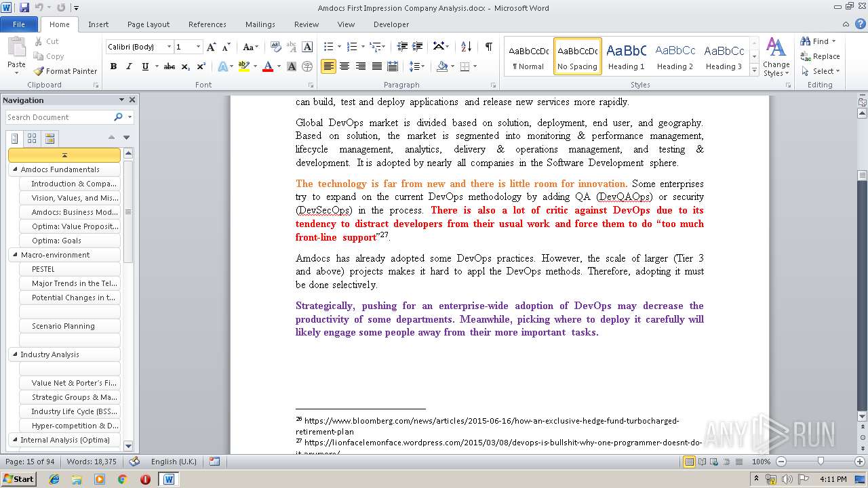
Task: Click Clear Formatting icon
Action: click(x=276, y=47)
